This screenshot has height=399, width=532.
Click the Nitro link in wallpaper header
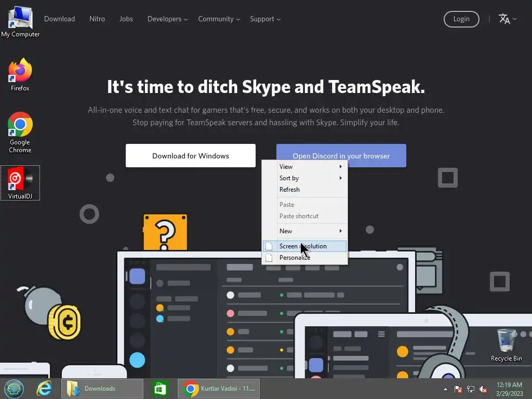[97, 19]
